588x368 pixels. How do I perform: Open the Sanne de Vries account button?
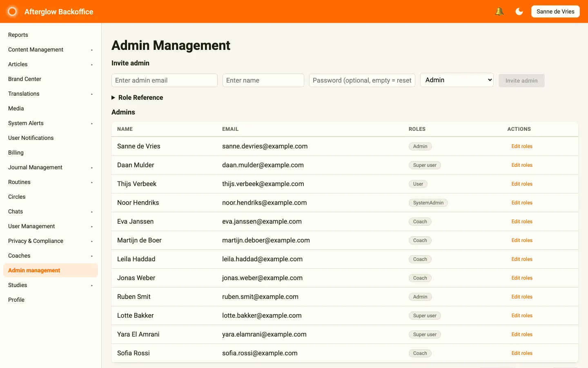(555, 11)
